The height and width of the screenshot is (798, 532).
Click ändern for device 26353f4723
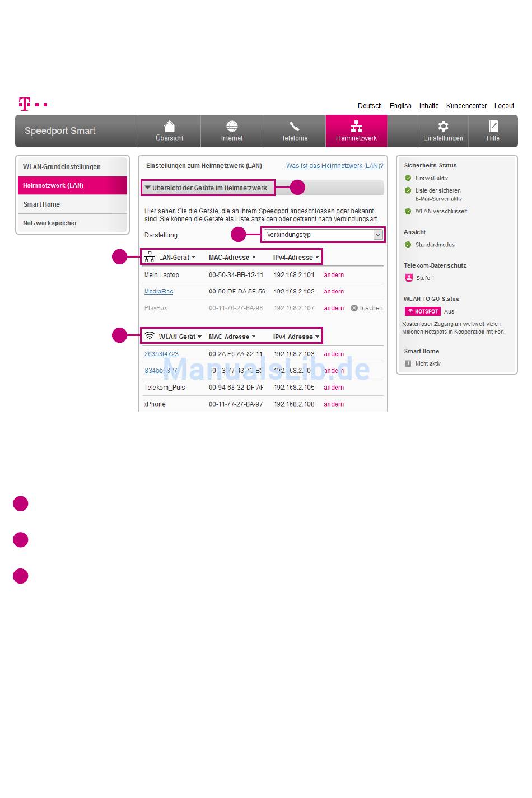334,354
